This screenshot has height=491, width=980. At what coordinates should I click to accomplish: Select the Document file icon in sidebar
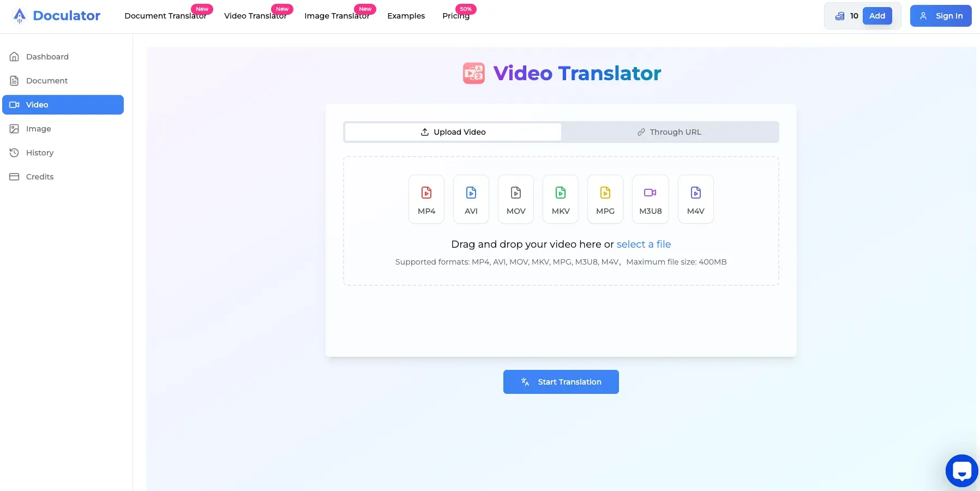tap(15, 81)
